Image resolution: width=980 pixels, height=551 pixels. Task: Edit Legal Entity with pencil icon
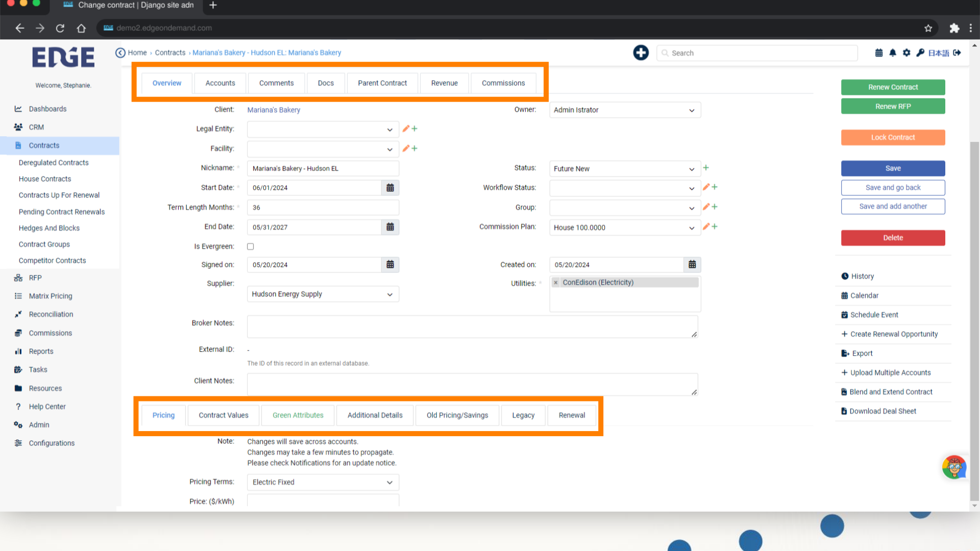point(406,129)
